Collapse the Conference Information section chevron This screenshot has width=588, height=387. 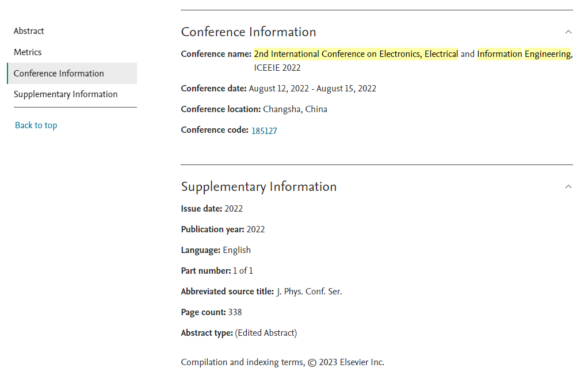568,32
